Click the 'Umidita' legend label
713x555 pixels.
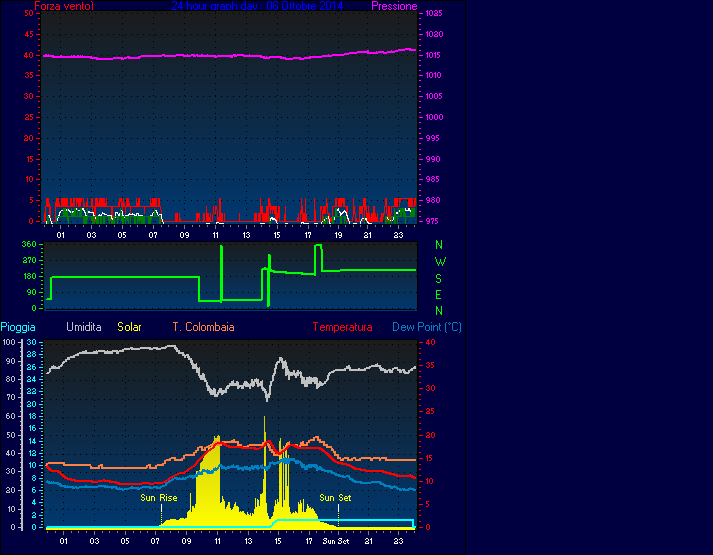pos(84,327)
